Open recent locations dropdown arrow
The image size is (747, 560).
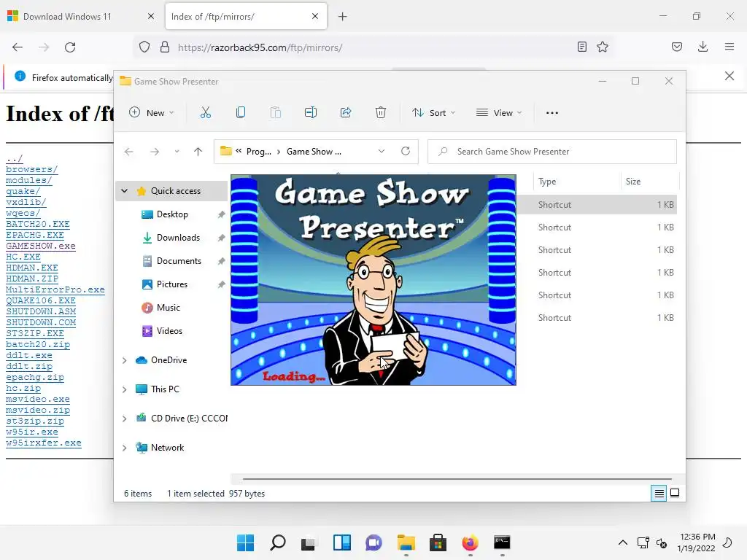(x=177, y=152)
